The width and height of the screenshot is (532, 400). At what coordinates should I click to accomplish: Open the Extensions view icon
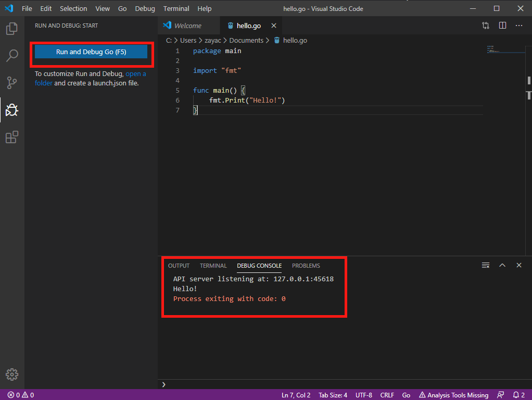(12, 137)
